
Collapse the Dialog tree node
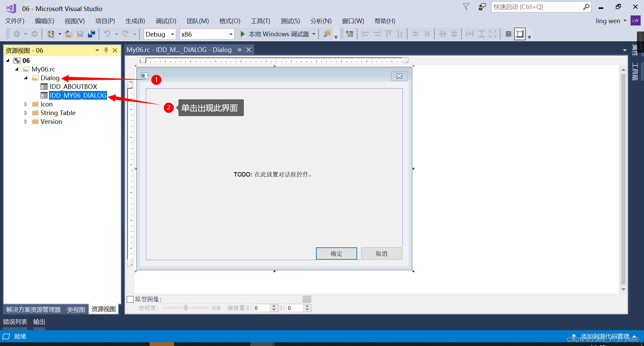coord(25,78)
